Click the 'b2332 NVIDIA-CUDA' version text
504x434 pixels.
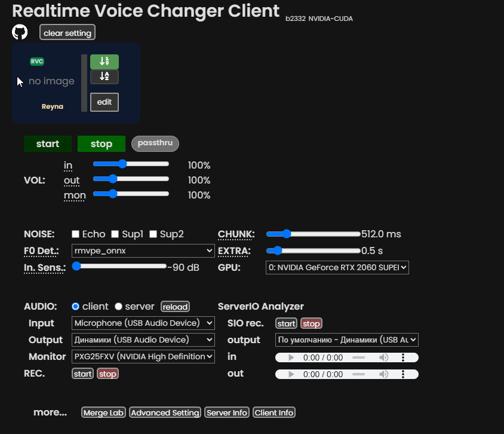click(319, 19)
